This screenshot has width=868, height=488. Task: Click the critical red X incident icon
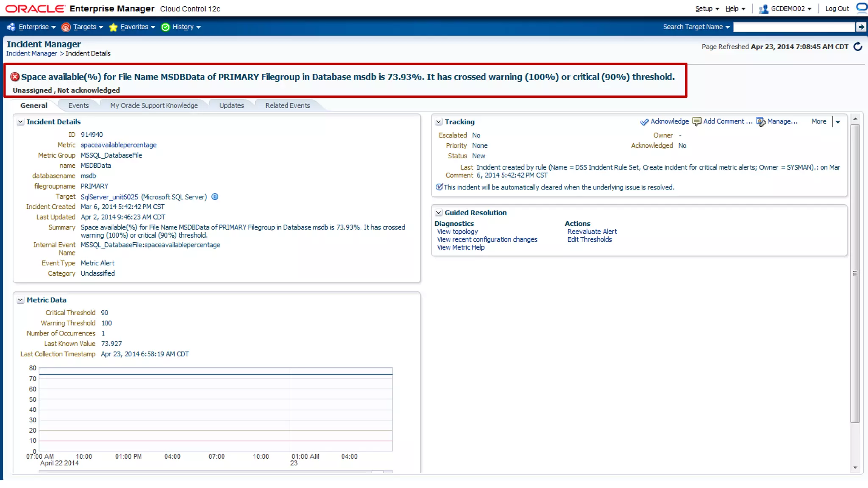tap(15, 77)
